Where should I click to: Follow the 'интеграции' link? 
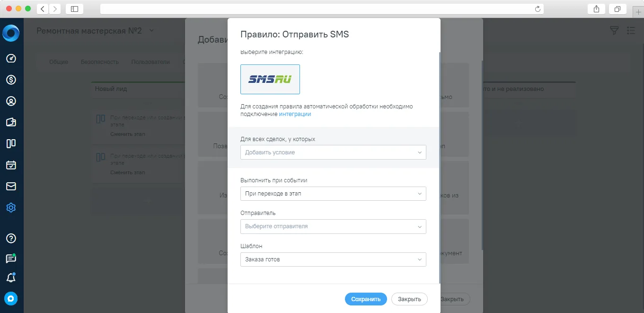pos(295,114)
